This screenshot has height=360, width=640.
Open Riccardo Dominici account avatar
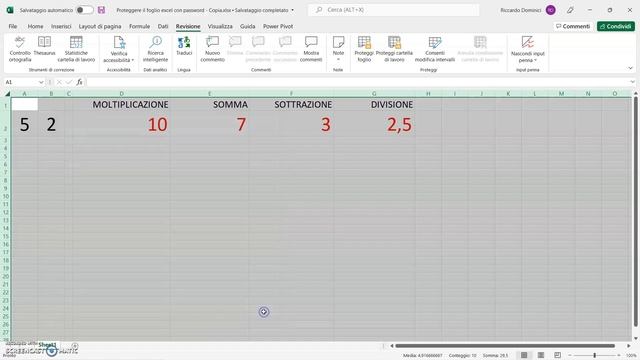551,10
